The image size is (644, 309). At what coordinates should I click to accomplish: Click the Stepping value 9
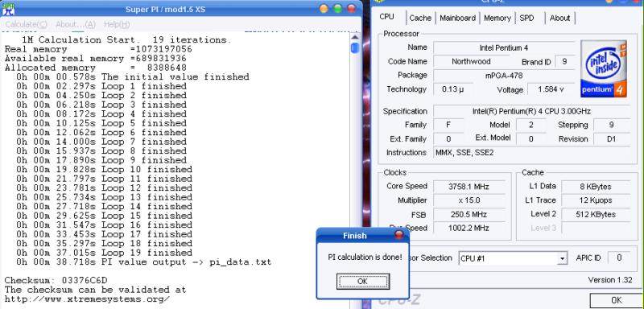pyautogui.click(x=612, y=126)
